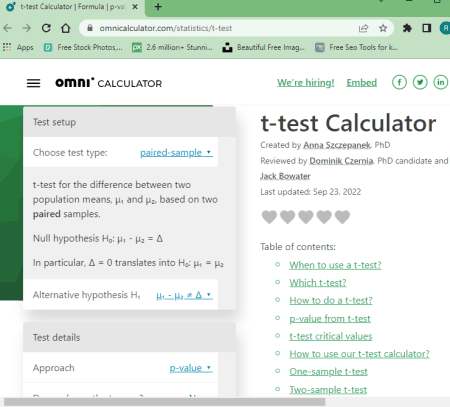Screen dimensions: 450x407
Task: Jump to Two-sample t-test section
Action: pos(328,390)
